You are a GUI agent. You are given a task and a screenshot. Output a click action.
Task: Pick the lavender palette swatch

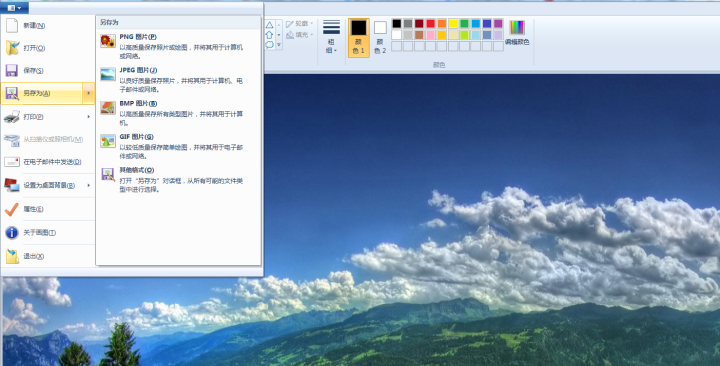tap(498, 35)
